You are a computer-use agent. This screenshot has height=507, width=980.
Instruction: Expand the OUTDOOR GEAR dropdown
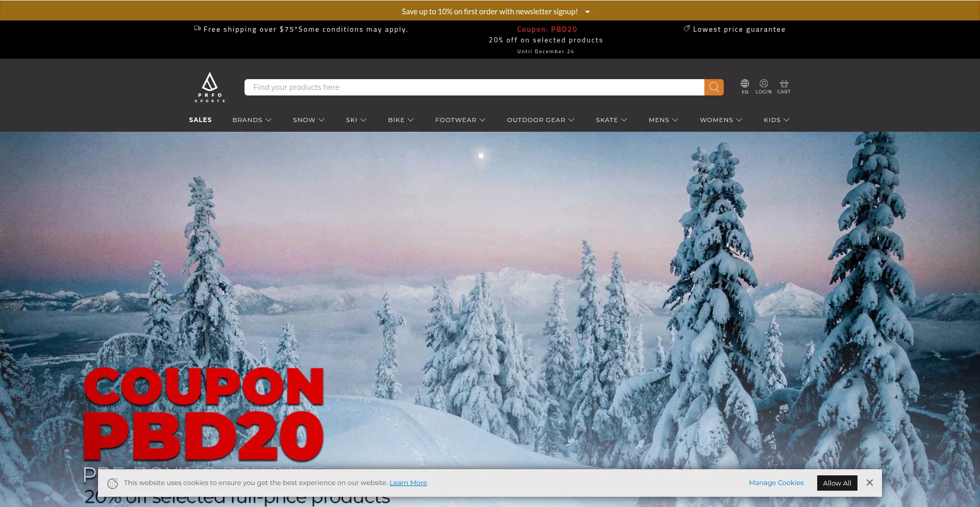coord(540,119)
